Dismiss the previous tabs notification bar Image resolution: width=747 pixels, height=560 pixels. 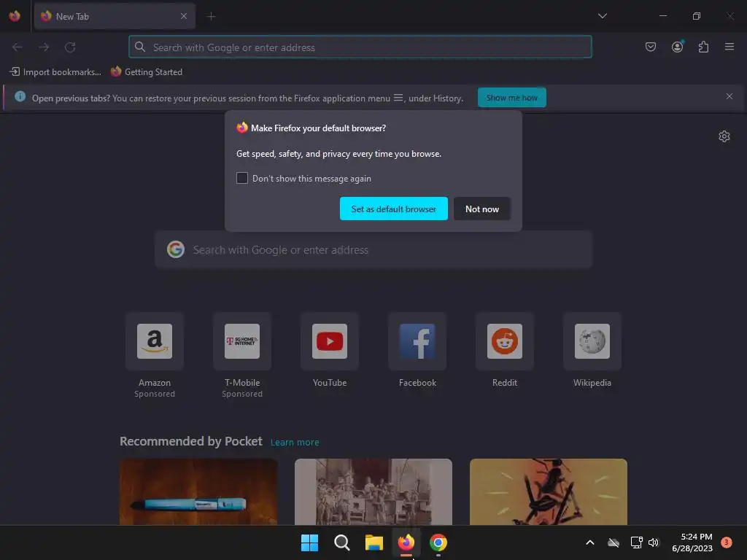click(x=729, y=97)
